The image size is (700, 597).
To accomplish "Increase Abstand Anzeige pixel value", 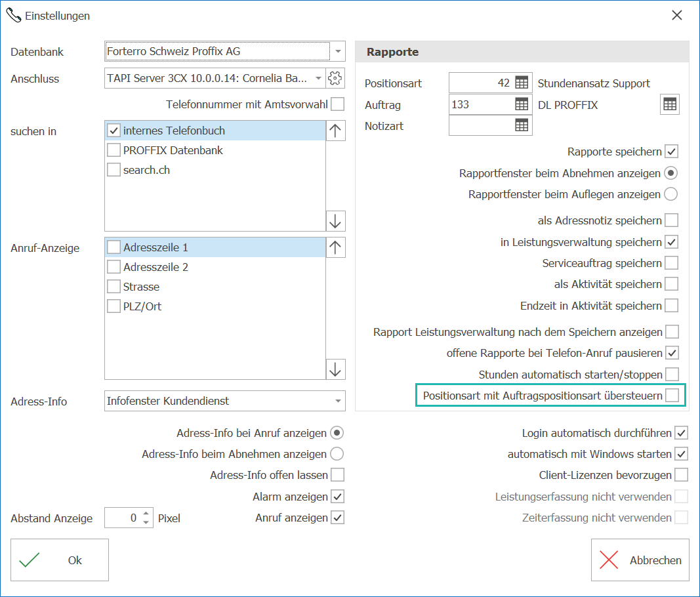I will [146, 514].
